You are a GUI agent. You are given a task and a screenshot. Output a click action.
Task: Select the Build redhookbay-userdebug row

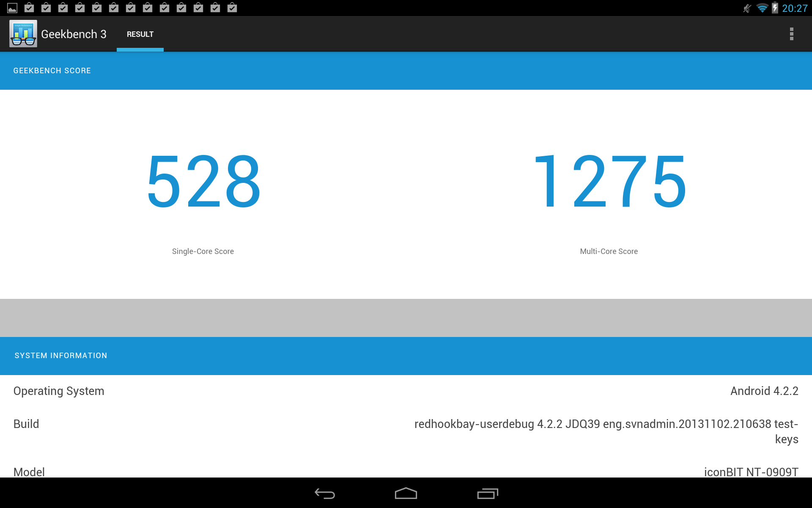pos(406,431)
